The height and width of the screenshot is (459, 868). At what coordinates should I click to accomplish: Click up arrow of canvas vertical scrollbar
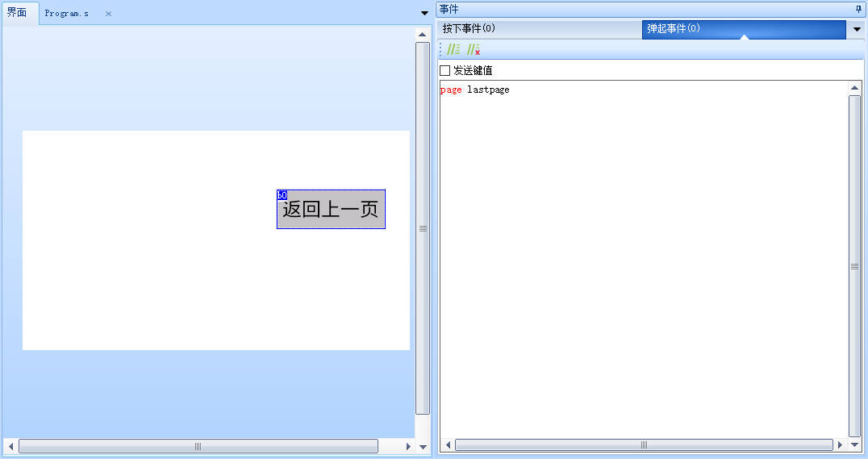point(422,35)
